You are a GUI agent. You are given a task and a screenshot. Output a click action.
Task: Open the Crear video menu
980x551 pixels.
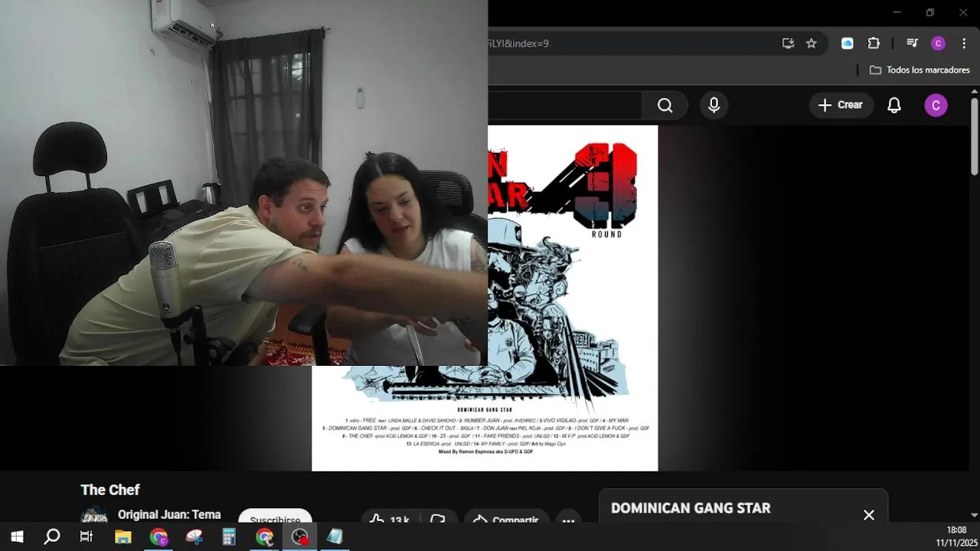click(840, 106)
